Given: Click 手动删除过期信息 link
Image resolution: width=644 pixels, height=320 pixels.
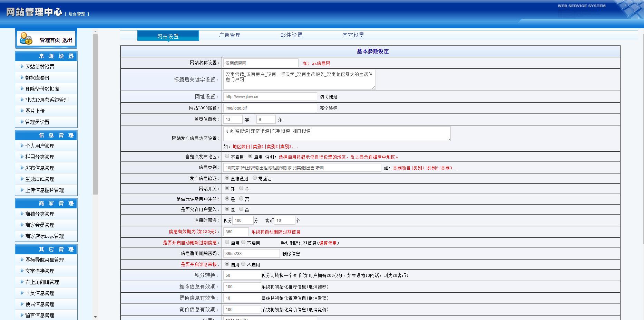Looking at the screenshot, I should click(x=310, y=243).
